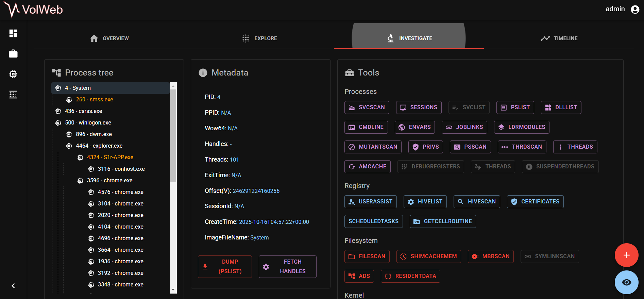The width and height of the screenshot is (644, 299).
Task: Open the list icon in sidebar
Action: tap(13, 95)
